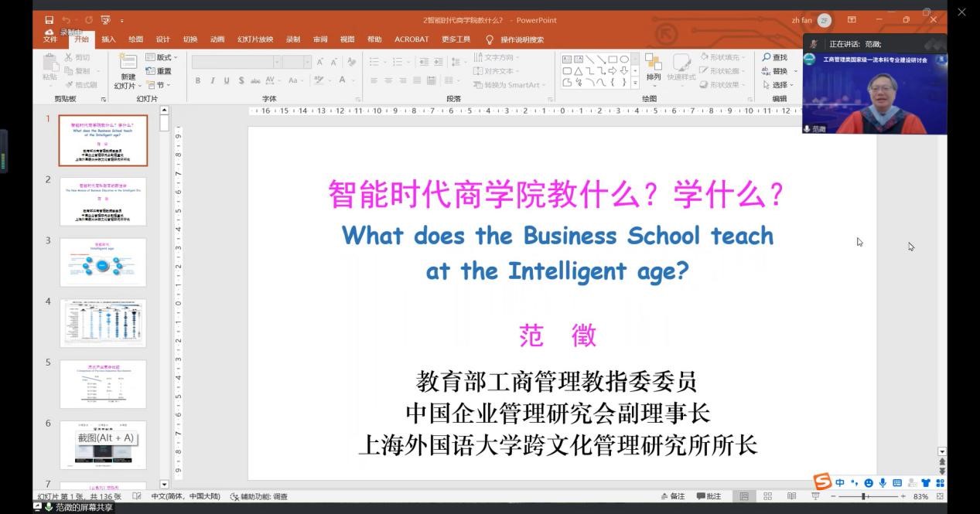Toggle the Comments (批注) pane
Screen dimensions: 980x514
pos(709,496)
